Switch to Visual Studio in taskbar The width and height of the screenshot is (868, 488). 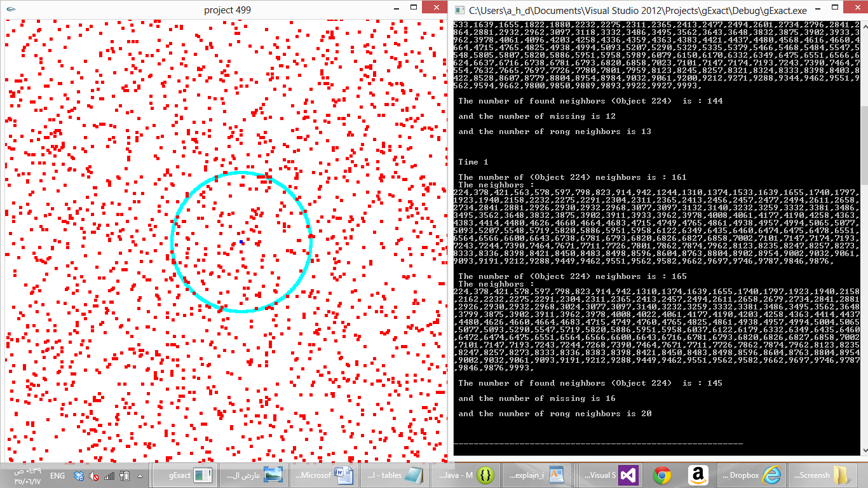click(612, 475)
